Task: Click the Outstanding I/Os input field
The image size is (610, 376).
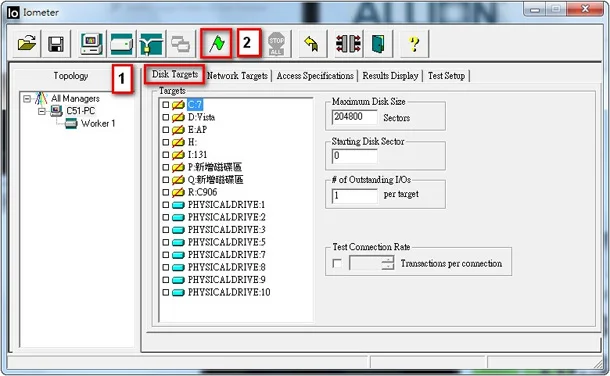Action: (x=354, y=196)
